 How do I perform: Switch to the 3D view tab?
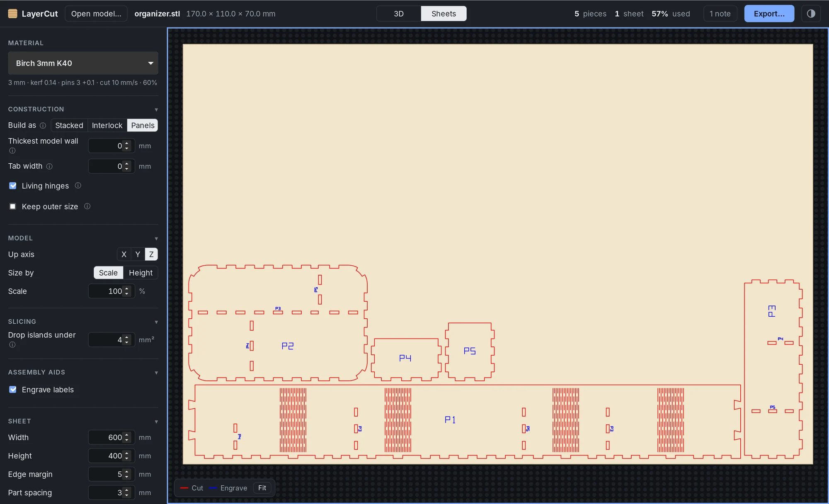(x=399, y=14)
